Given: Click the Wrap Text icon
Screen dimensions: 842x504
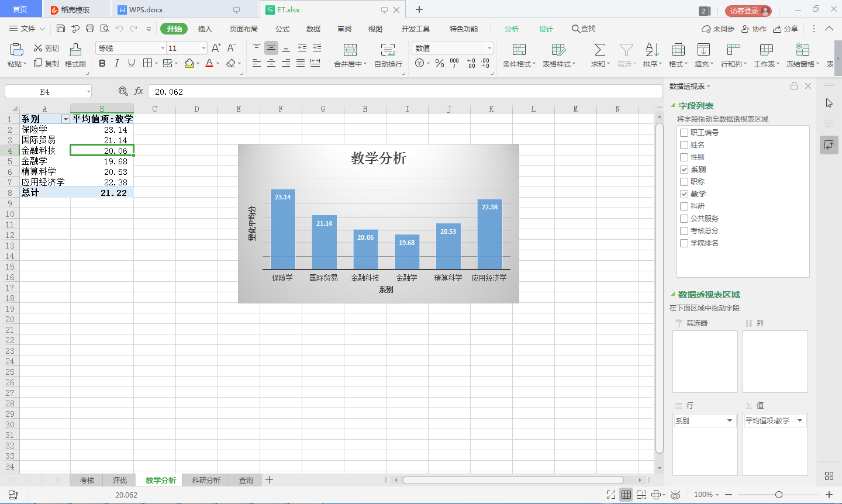Looking at the screenshot, I should coord(388,50).
